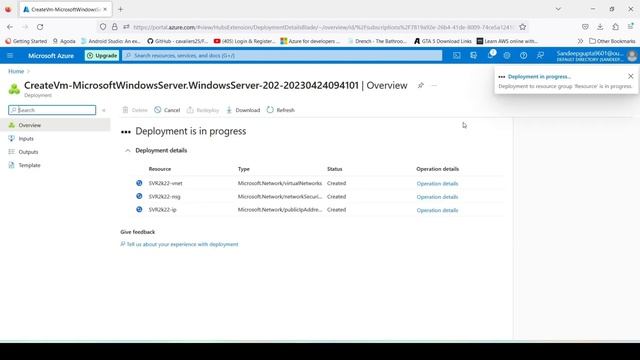This screenshot has height=360, width=640.
Task: Open the Deployment in progress notification link
Action: coord(539,76)
